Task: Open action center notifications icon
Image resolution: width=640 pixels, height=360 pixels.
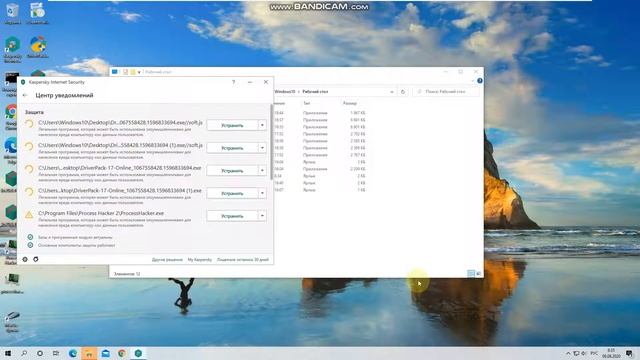Action: click(629, 353)
